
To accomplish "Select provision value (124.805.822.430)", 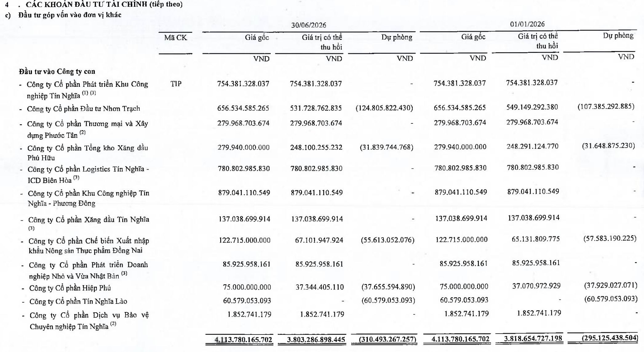I will (384, 108).
